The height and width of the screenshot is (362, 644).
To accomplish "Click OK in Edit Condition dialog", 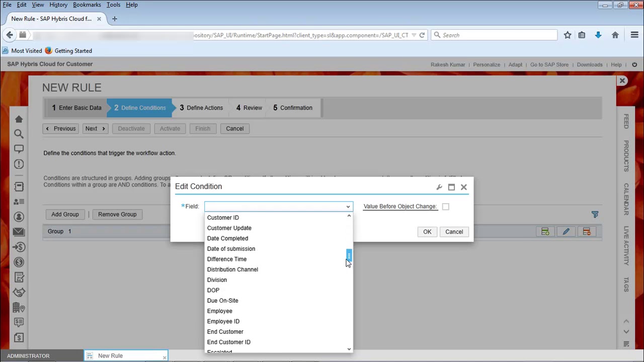I will tap(427, 232).
